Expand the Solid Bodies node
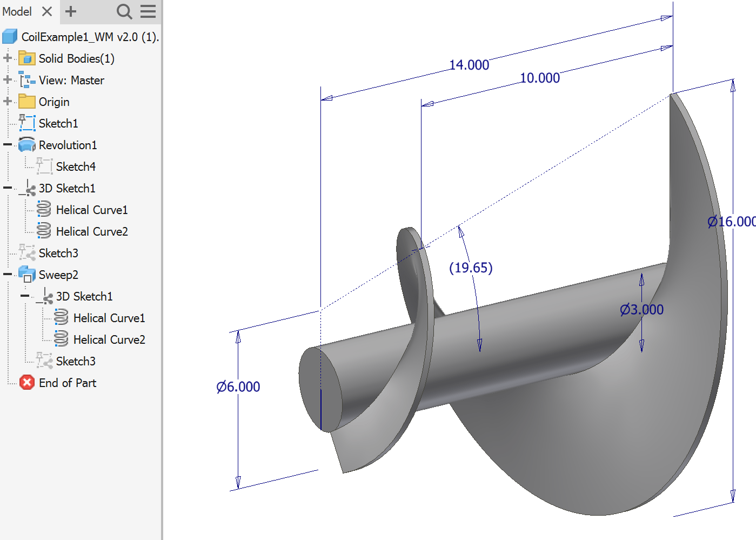Screen dimensions: 756x540 click(x=6, y=58)
